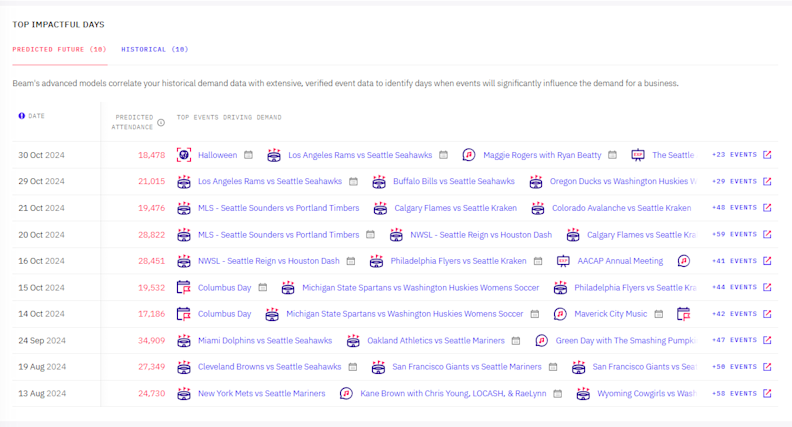
Task: Click the Halloween observance icon
Action: (184, 155)
